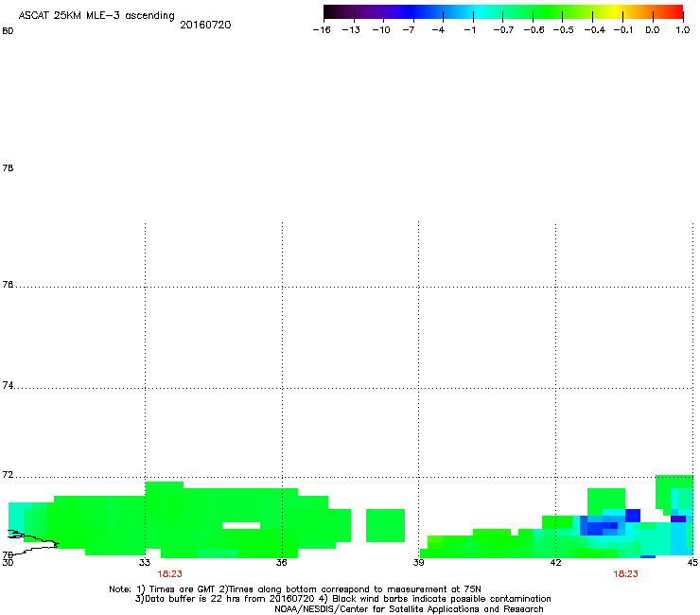Click the title "ASCAT 25KM MLE-3 ascending"
Viewport: 700px width, 615px height.
(96, 16)
